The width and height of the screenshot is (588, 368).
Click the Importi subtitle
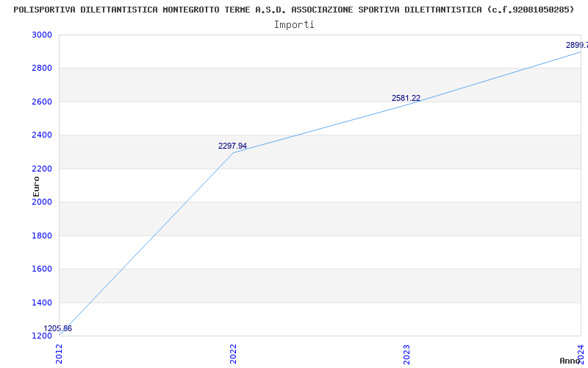point(294,25)
